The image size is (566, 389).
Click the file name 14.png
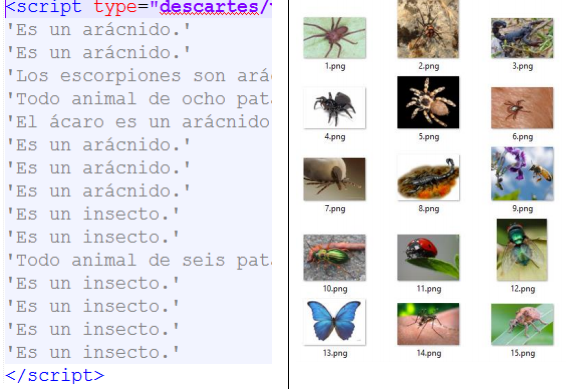429,353
